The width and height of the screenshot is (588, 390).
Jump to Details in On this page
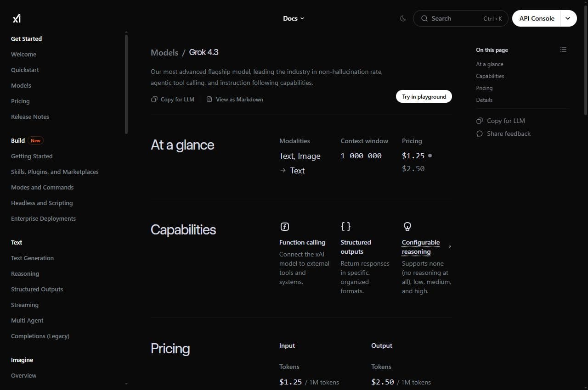click(x=484, y=100)
